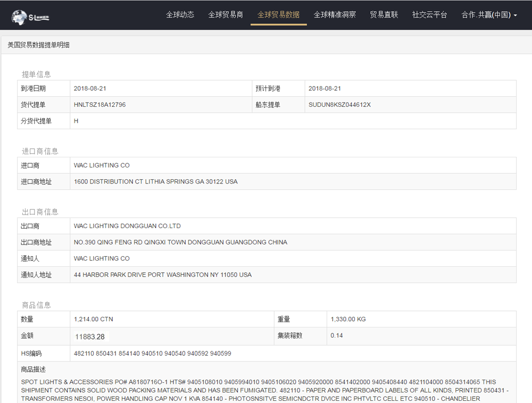Image resolution: width=532 pixels, height=403 pixels.
Task: Click the 船东提单 label cell
Action: point(279,105)
